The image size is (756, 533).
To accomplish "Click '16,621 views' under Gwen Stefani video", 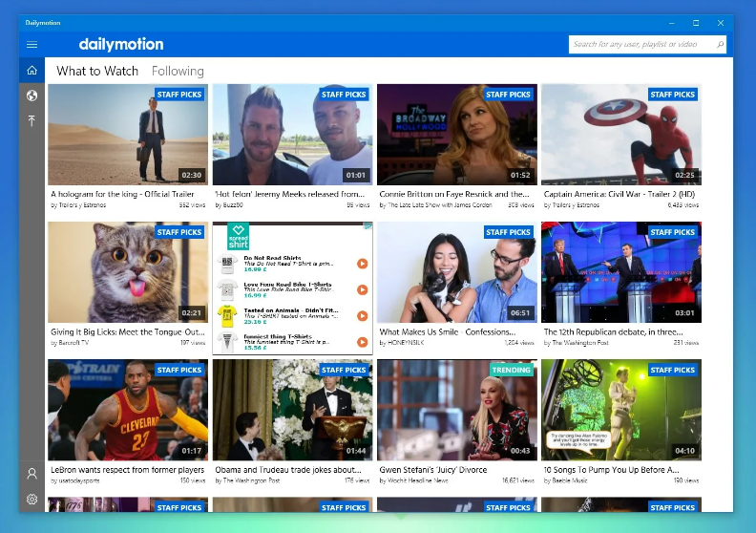I will [517, 480].
